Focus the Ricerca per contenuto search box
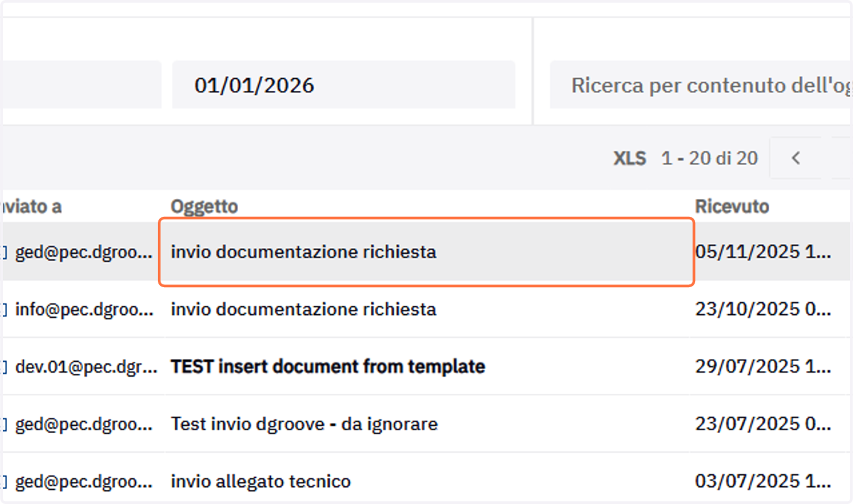The image size is (853, 504). (701, 85)
